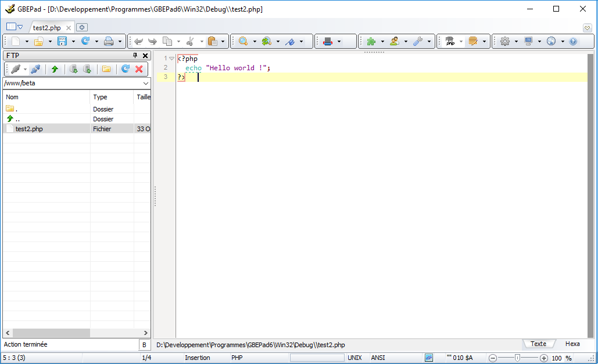Click the PHP elephant language icon
Screen dimensions: 598x364
point(450,41)
